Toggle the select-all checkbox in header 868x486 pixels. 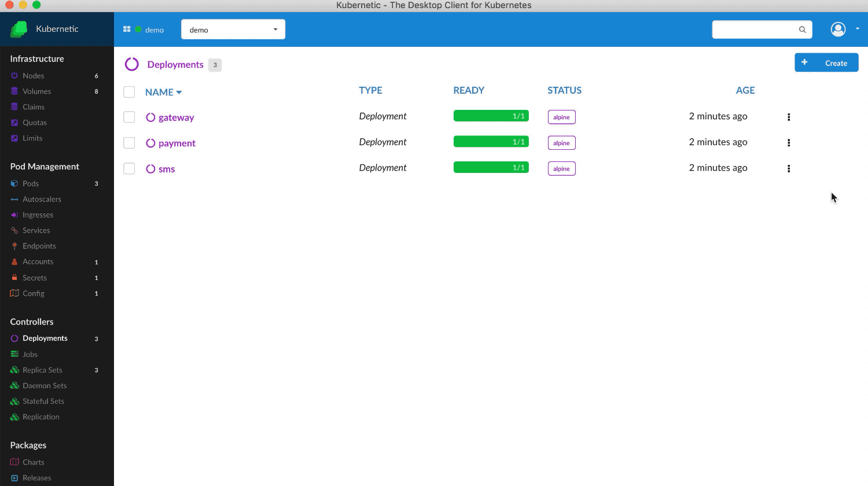(x=129, y=92)
